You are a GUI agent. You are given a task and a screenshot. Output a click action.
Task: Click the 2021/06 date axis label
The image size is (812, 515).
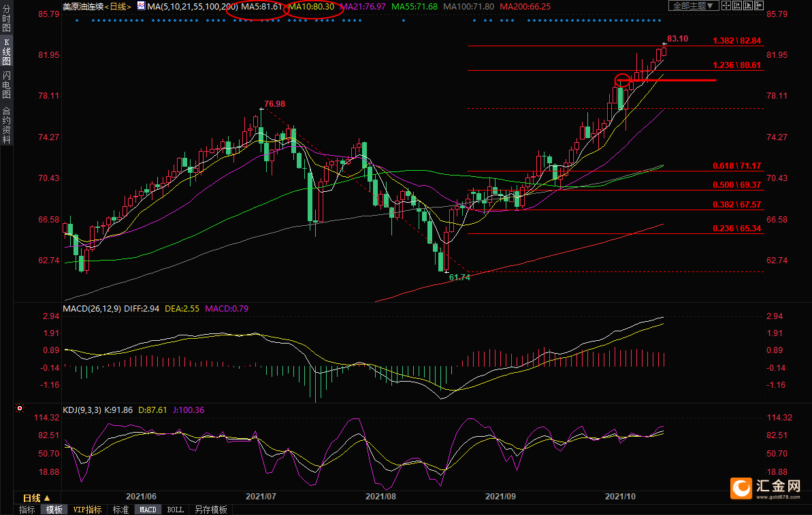point(142,497)
